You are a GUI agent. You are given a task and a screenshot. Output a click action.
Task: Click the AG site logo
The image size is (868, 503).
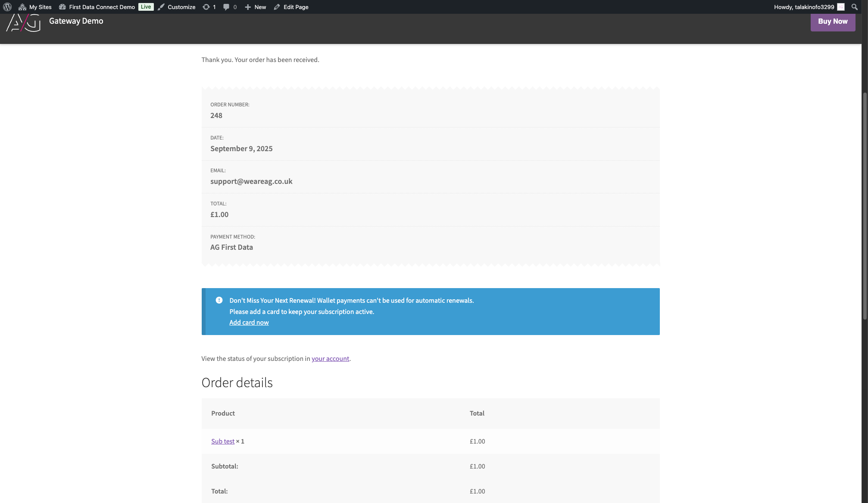point(23,22)
